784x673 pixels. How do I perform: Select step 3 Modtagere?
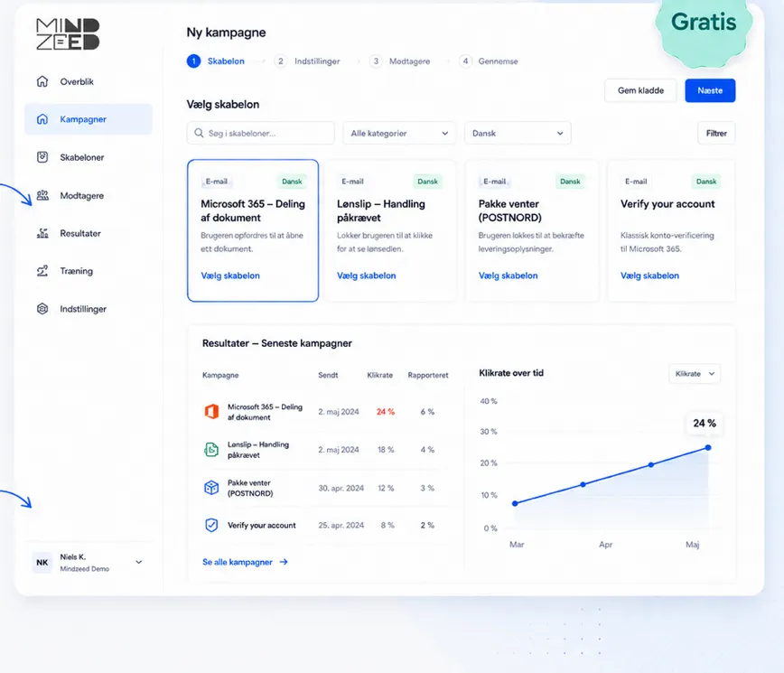pos(400,61)
